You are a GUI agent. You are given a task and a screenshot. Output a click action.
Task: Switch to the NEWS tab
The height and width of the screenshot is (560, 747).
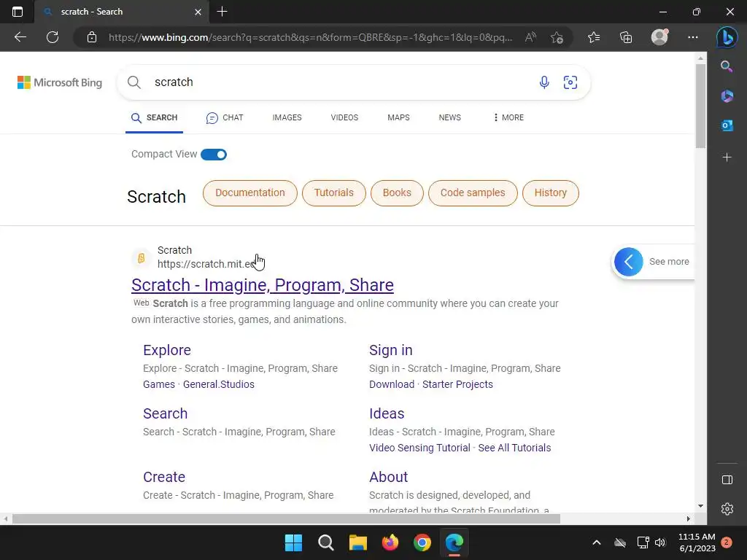click(x=449, y=117)
